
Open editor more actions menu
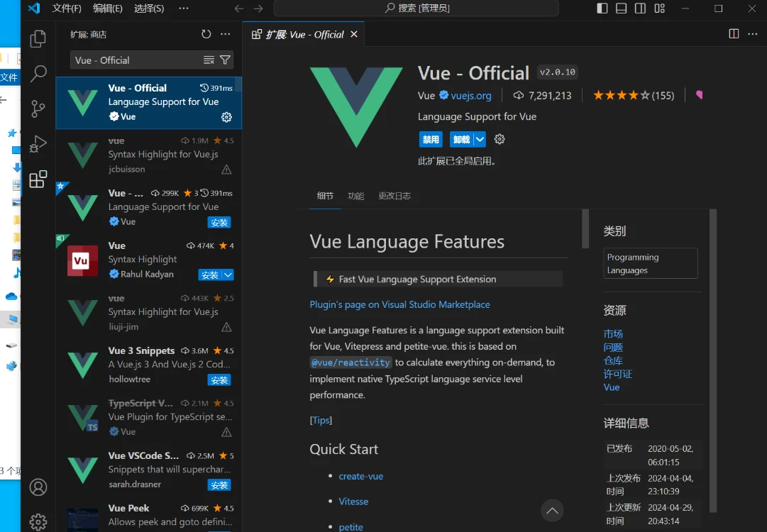753,34
